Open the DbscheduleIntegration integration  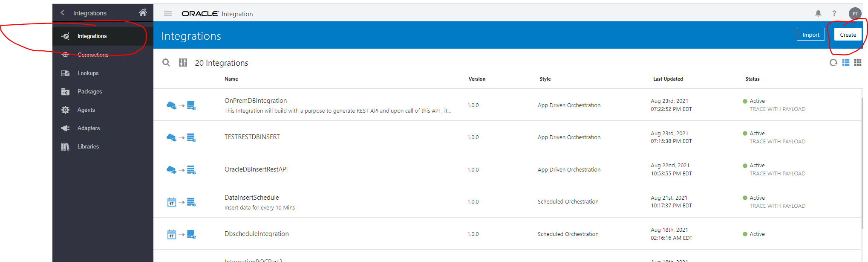(257, 234)
